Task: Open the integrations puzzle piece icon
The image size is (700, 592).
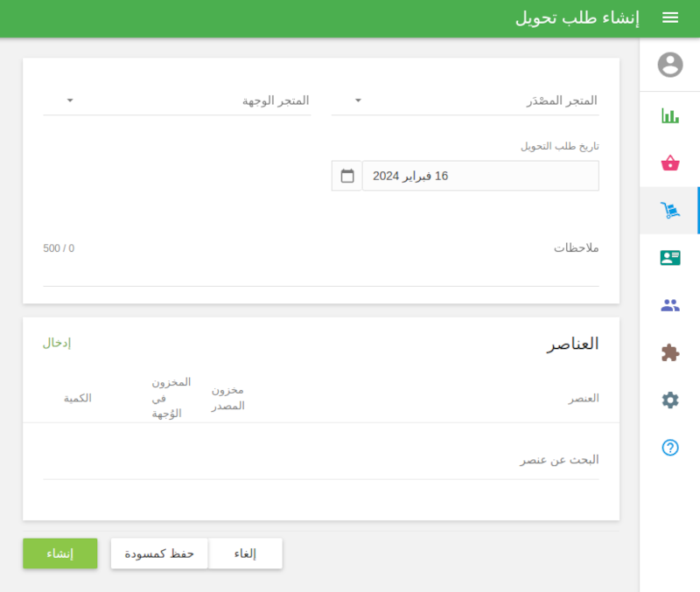Action: [669, 352]
